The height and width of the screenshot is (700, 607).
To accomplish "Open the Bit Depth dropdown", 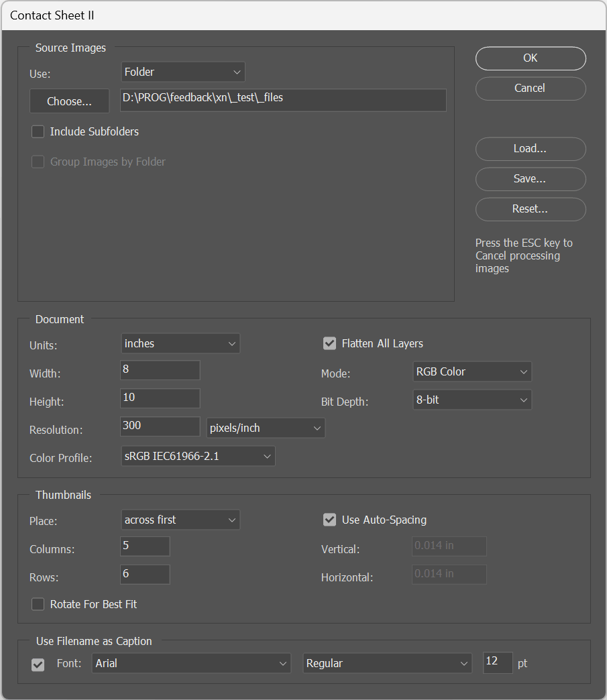I will coord(472,400).
